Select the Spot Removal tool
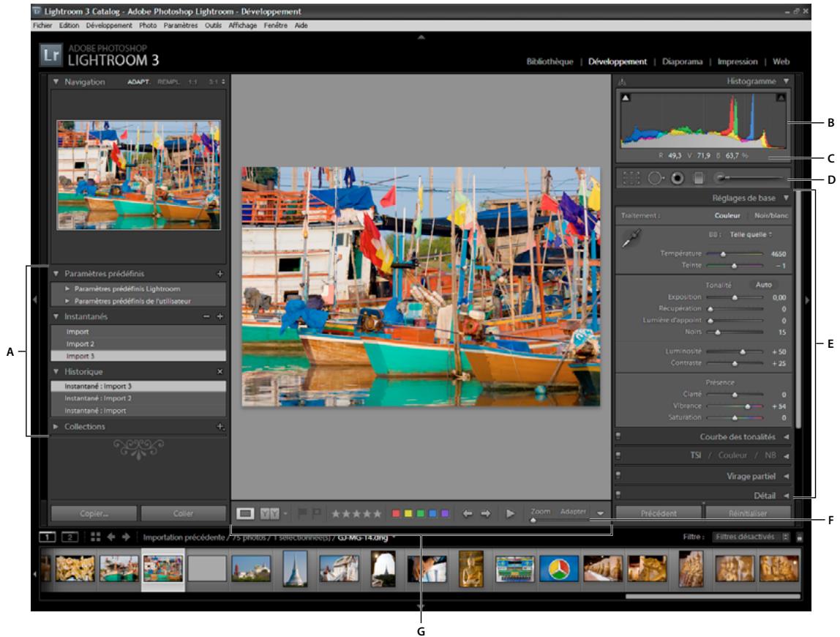 click(655, 178)
